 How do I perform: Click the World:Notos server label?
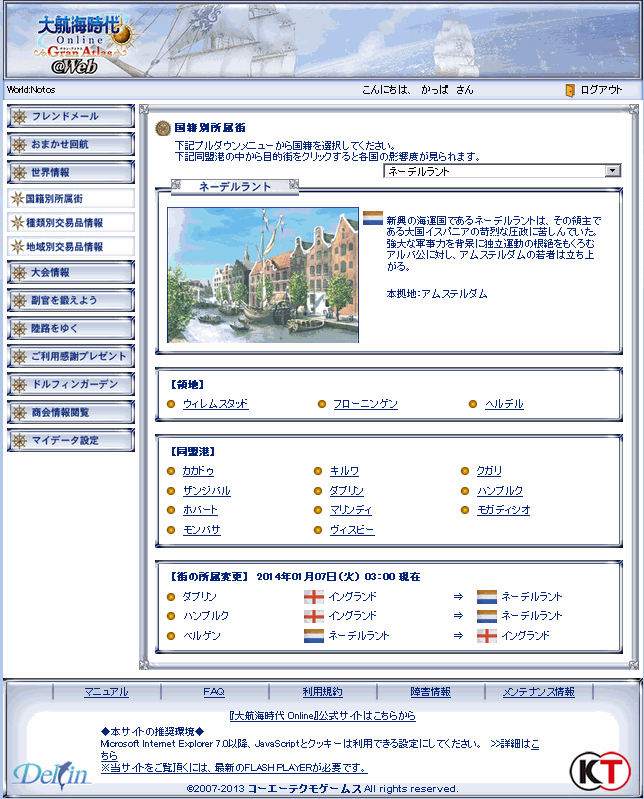[x=31, y=90]
